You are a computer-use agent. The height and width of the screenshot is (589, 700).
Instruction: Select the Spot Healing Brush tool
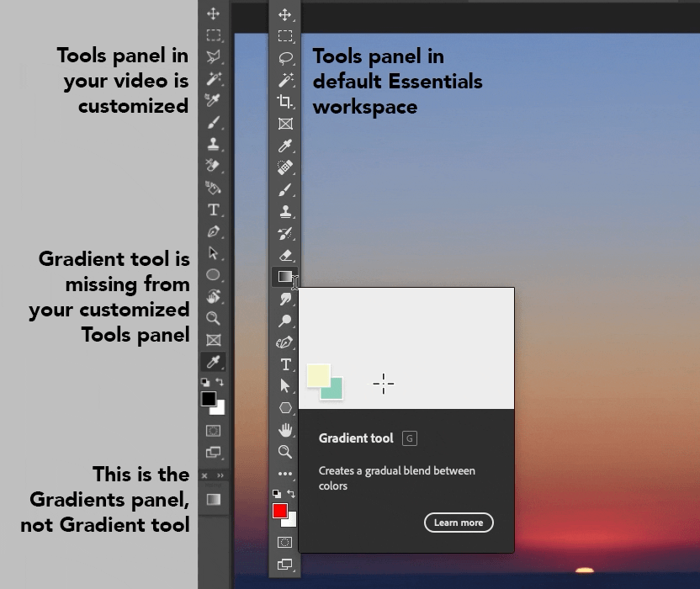285,167
